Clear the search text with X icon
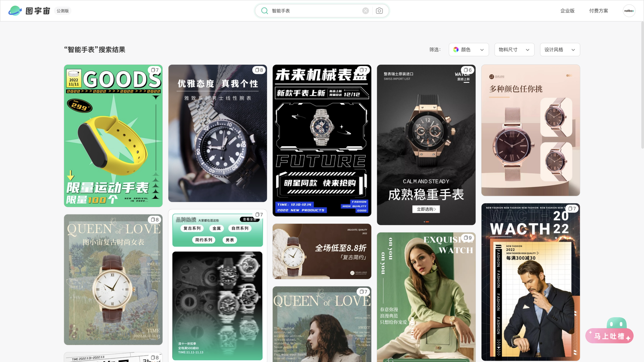 [365, 11]
